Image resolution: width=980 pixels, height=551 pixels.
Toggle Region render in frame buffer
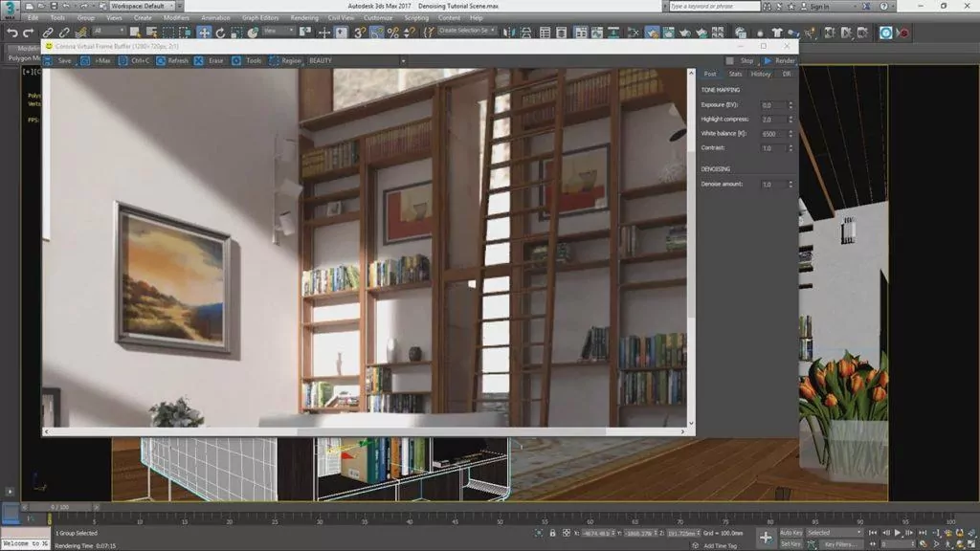pos(284,60)
